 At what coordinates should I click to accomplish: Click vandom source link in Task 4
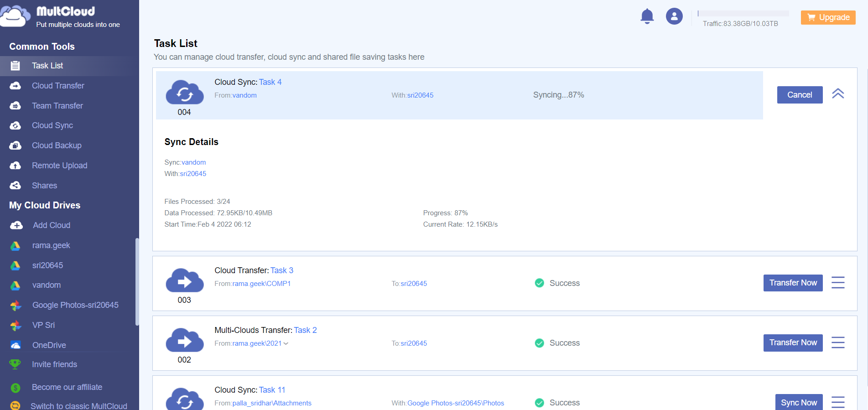(x=244, y=95)
